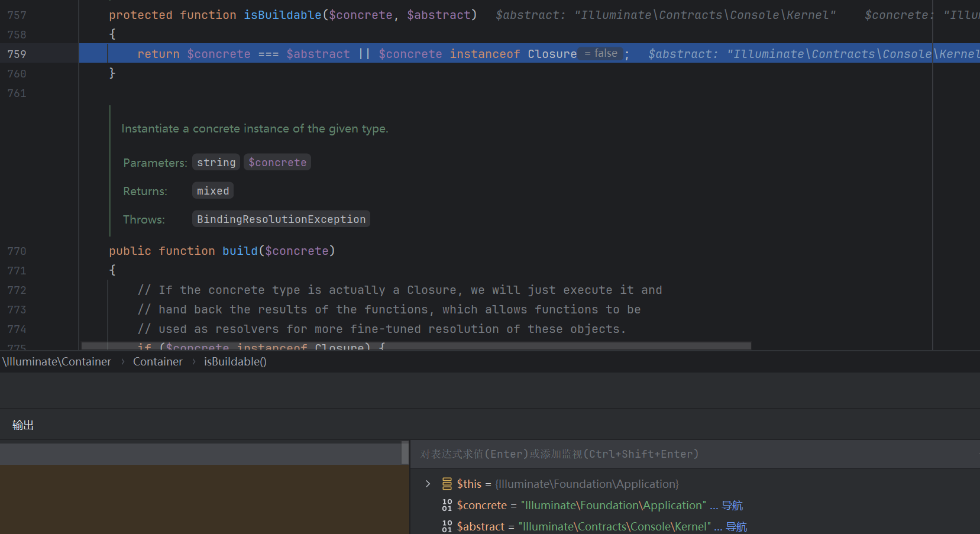Expand the $this variable node
The image size is (980, 534).
pos(428,484)
